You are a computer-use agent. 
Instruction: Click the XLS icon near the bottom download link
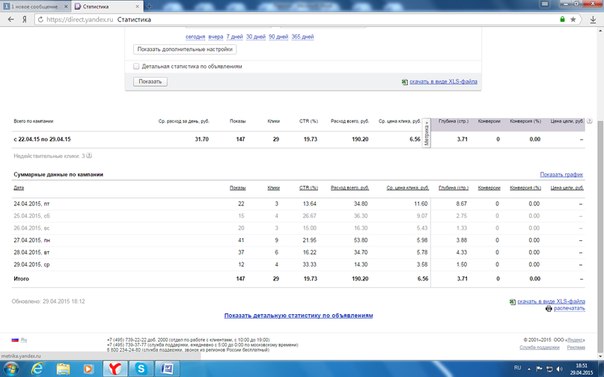point(512,302)
